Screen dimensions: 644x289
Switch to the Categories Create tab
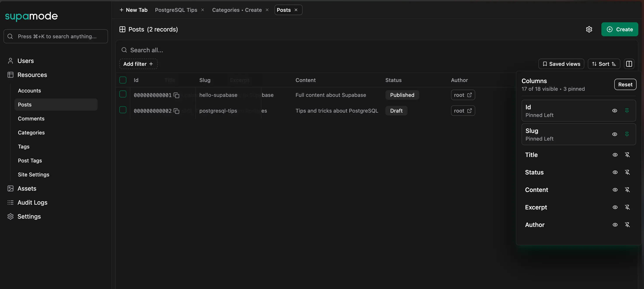tap(237, 10)
